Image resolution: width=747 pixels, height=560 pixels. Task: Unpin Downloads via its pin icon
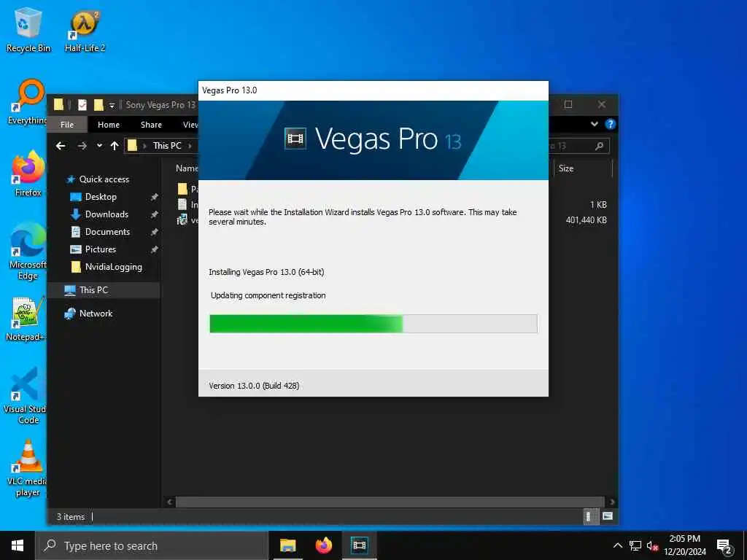tap(154, 215)
